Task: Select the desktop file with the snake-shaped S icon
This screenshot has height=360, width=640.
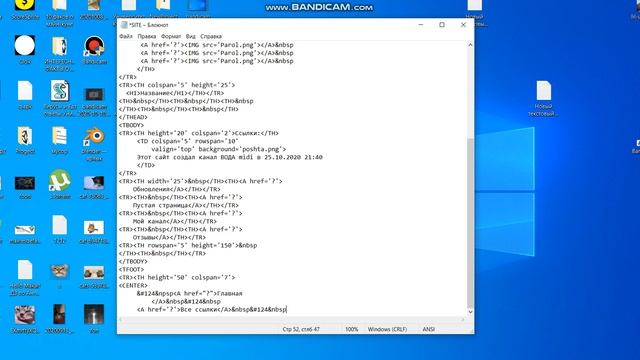Action: point(60,91)
